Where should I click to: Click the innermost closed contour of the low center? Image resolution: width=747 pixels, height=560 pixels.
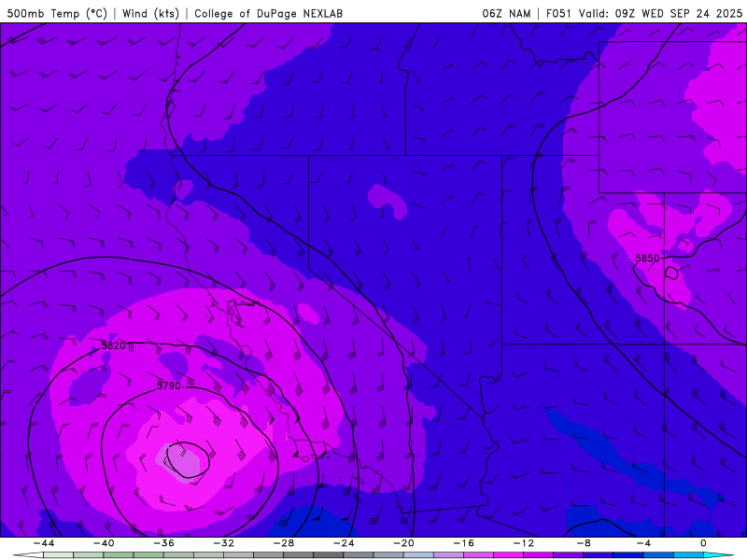tap(189, 460)
